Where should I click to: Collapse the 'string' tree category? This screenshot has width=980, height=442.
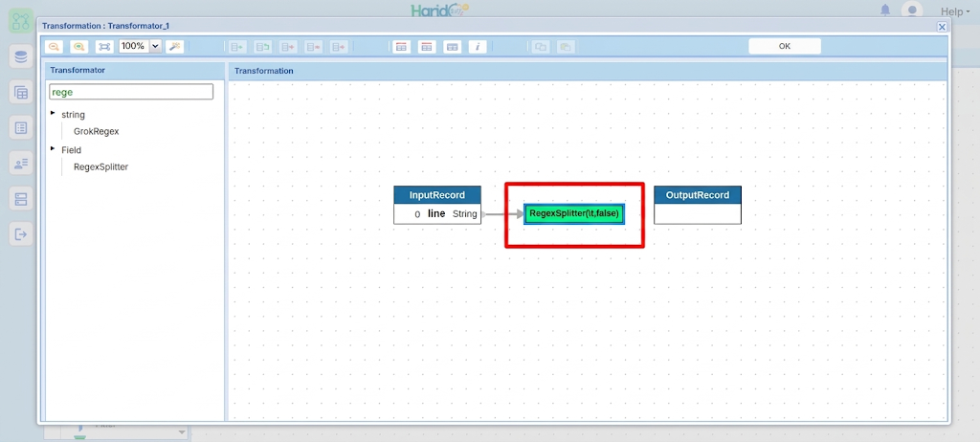coord(53,113)
